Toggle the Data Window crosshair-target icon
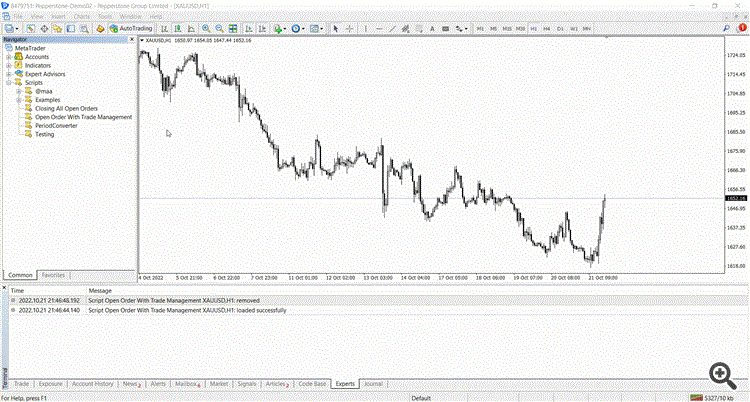Image resolution: width=750 pixels, height=402 pixels. click(44, 29)
